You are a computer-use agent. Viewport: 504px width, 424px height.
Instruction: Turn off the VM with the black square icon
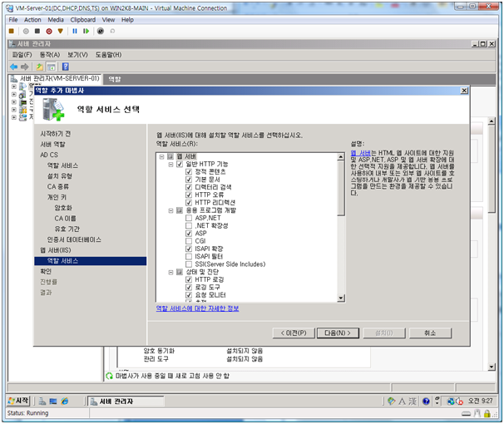pos(37,31)
